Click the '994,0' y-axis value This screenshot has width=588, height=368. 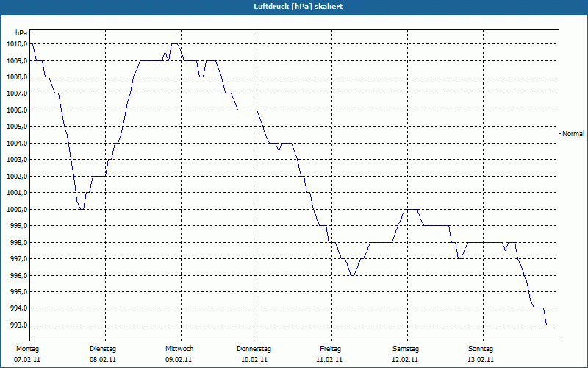[19, 308]
